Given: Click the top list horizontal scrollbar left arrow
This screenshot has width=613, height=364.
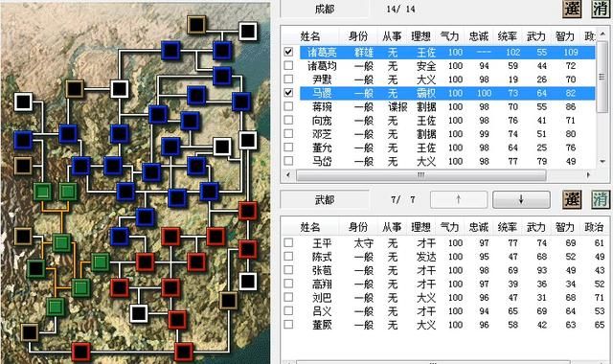Looking at the screenshot, I should point(288,175).
